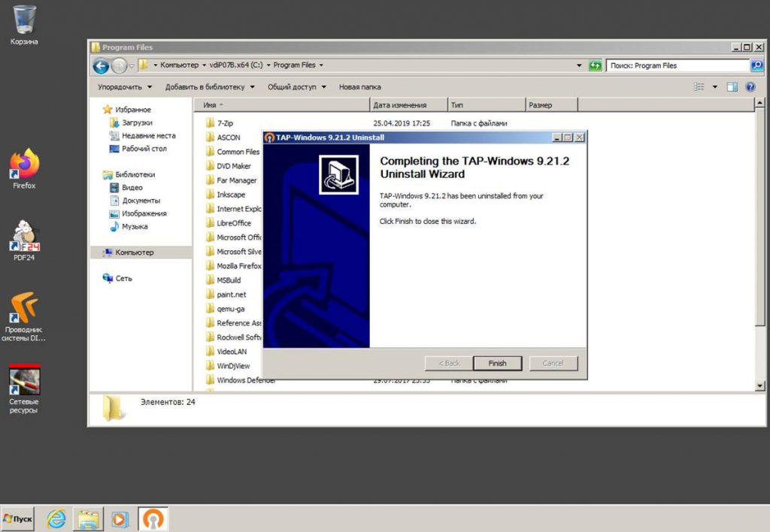The width and height of the screenshot is (770, 532).
Task: Open the media player taskbar icon
Action: [120, 519]
